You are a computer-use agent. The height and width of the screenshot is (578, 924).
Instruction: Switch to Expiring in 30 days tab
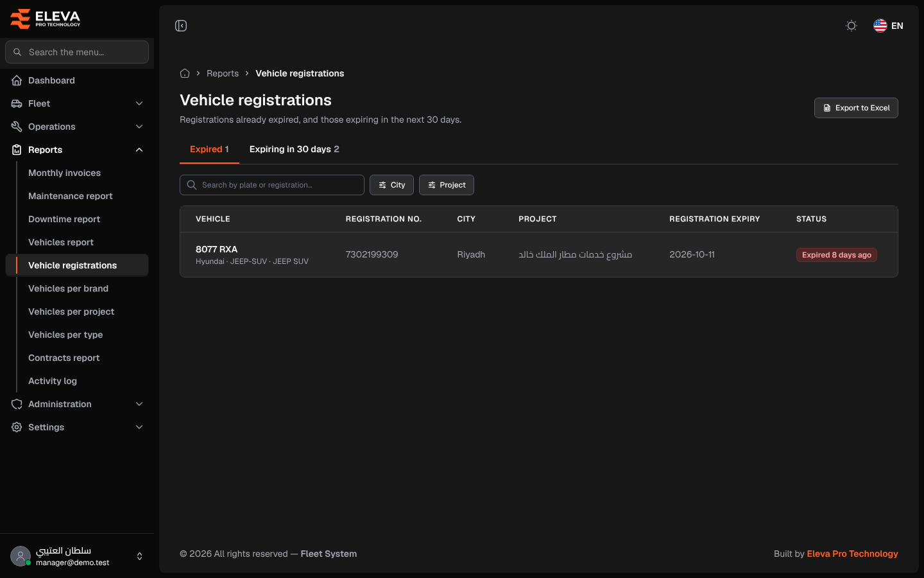pos(294,149)
